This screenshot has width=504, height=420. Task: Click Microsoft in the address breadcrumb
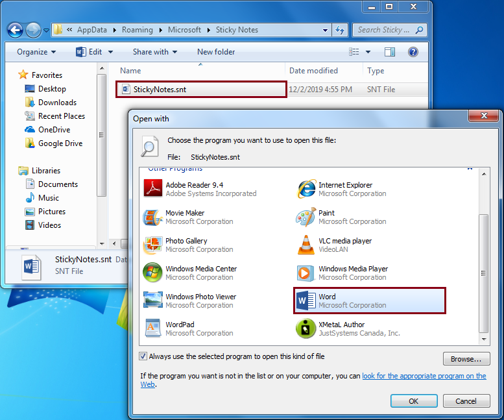click(x=184, y=30)
